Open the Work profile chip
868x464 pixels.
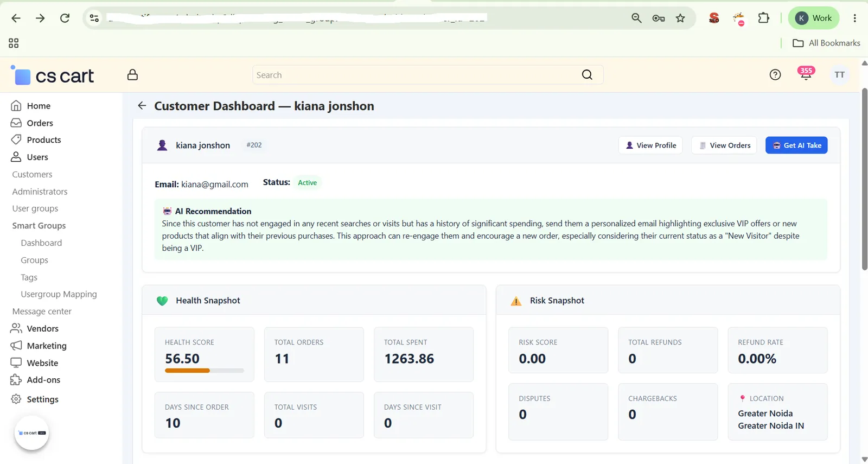click(814, 18)
